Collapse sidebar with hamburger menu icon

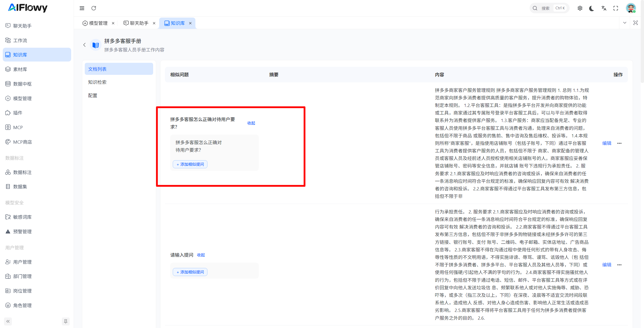82,8
